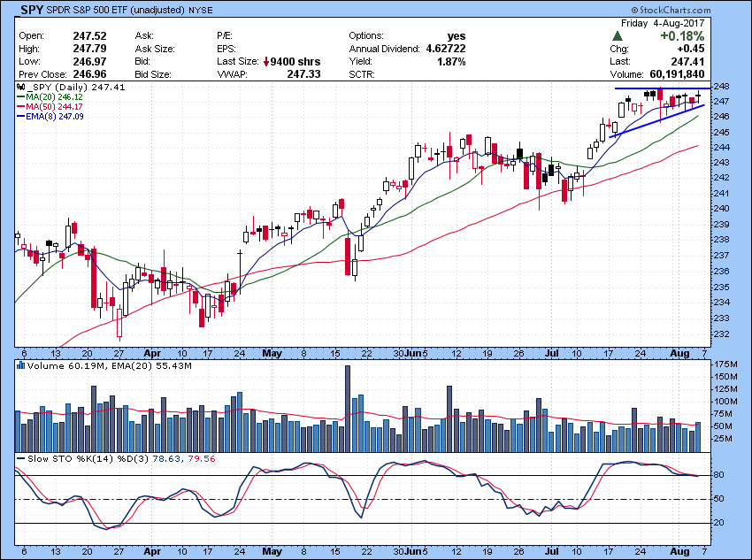Click the bar-chart icon beside Volume 60.19M

(x=20, y=366)
